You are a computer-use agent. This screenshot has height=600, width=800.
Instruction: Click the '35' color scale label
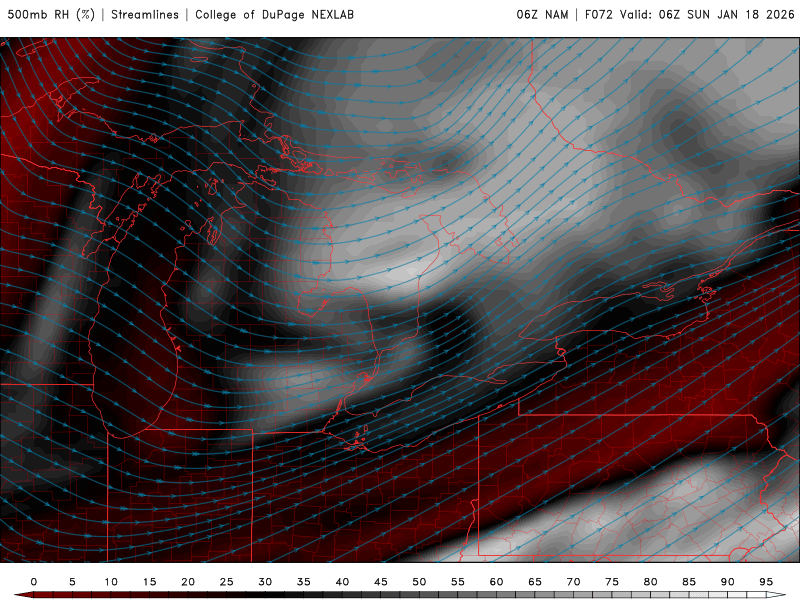pyautogui.click(x=304, y=582)
